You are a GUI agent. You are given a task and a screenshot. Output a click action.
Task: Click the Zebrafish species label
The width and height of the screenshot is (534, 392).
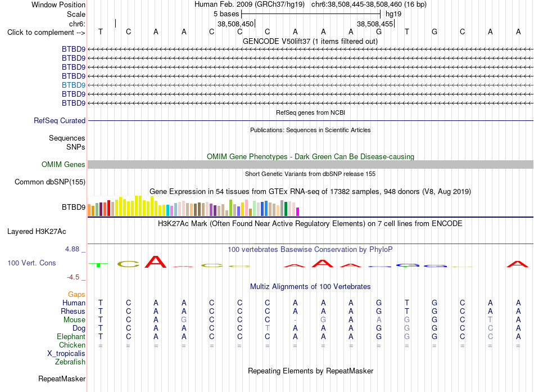point(70,362)
